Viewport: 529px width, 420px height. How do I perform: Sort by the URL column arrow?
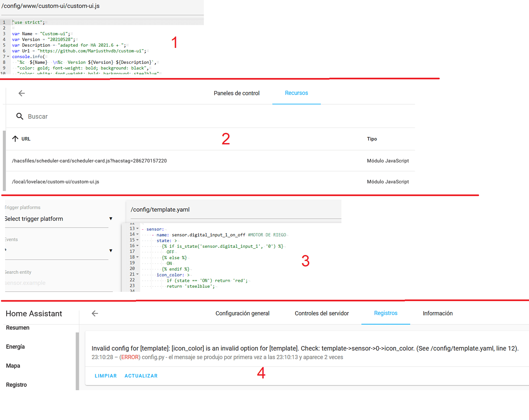coord(15,139)
